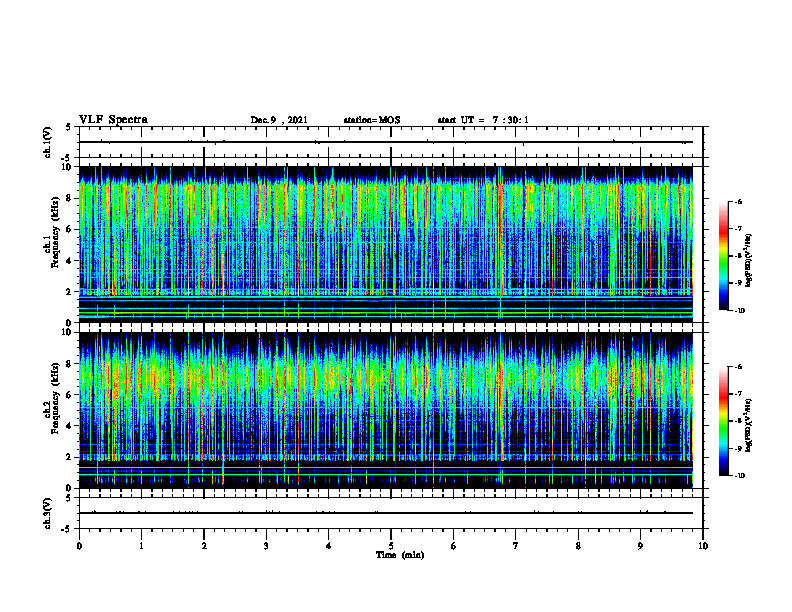The height and width of the screenshot is (612, 792).
Task: Click the ch.3 voltage waveform trace
Action: (386, 513)
